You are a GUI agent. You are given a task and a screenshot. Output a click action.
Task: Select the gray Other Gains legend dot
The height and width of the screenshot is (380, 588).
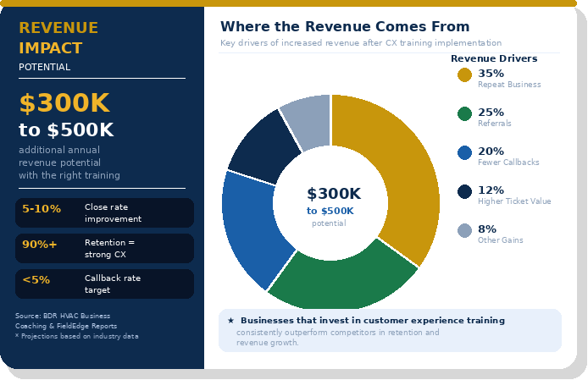[464, 231]
